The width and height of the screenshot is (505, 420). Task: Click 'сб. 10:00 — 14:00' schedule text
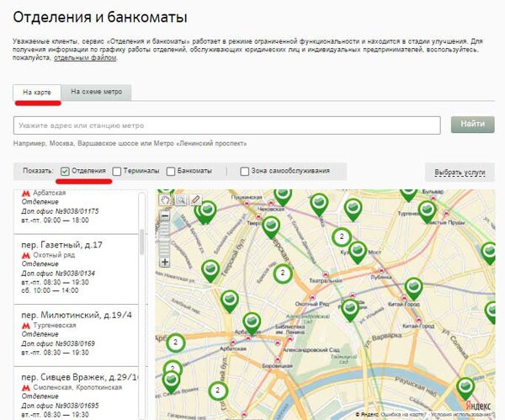click(x=50, y=290)
